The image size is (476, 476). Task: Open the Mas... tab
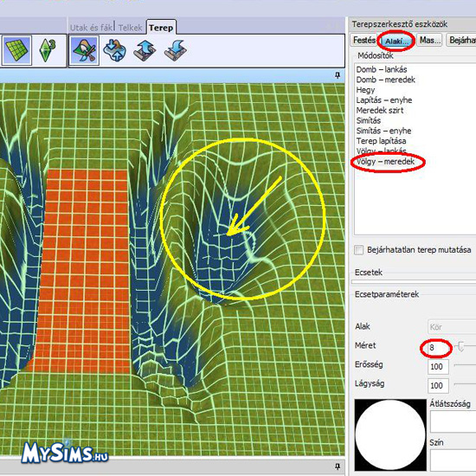coord(430,40)
